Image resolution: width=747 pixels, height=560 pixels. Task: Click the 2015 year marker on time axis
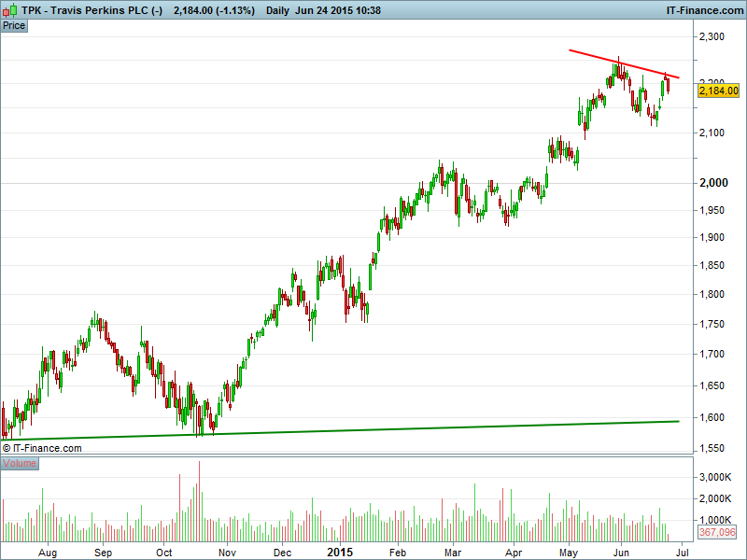click(340, 552)
